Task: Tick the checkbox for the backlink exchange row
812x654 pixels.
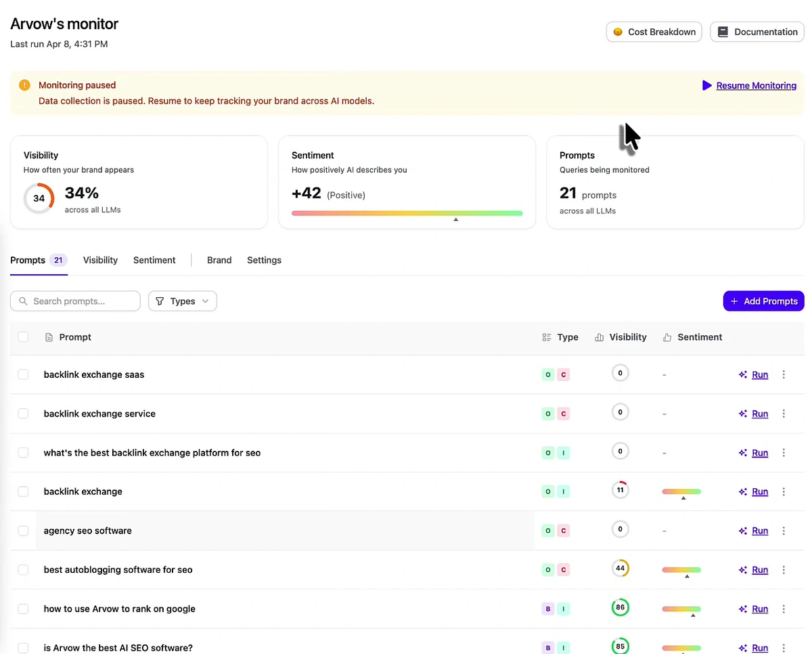Action: (23, 492)
